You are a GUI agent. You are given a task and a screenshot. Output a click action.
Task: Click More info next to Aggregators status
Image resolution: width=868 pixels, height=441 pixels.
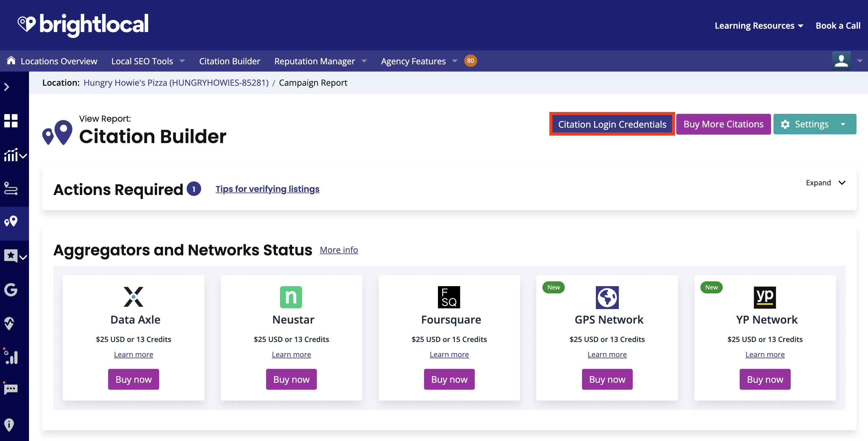339,250
